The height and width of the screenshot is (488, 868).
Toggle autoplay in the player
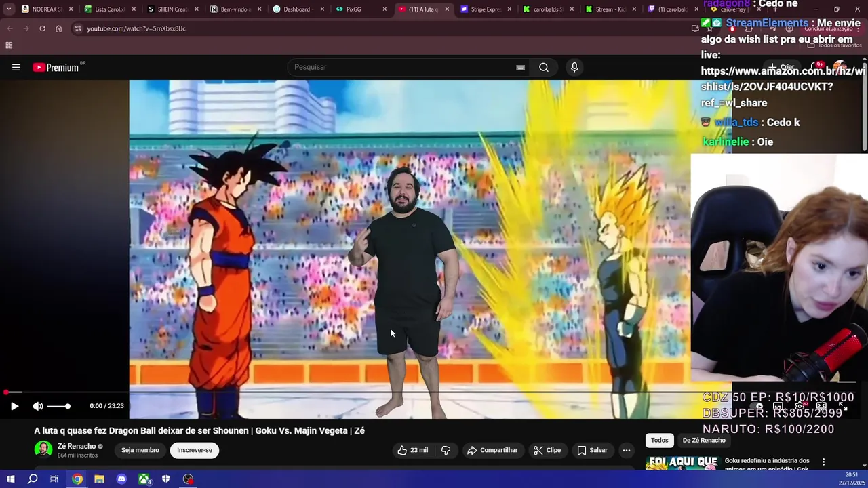point(758,406)
